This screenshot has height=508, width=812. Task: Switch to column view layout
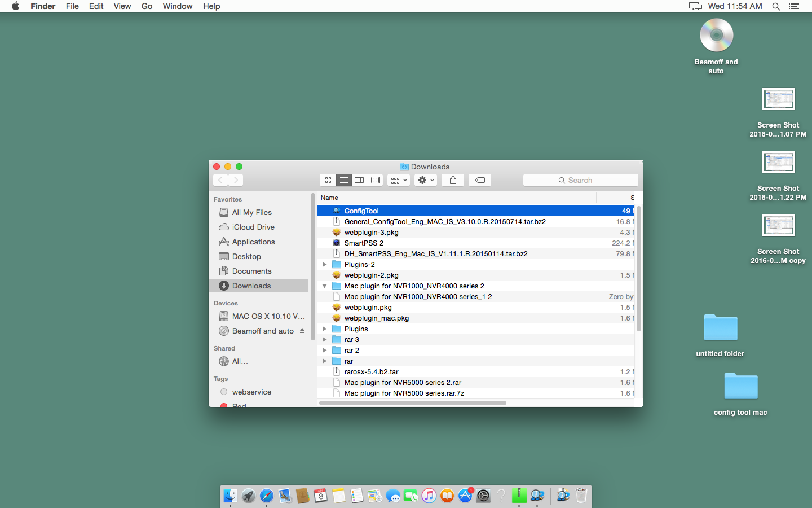click(359, 180)
